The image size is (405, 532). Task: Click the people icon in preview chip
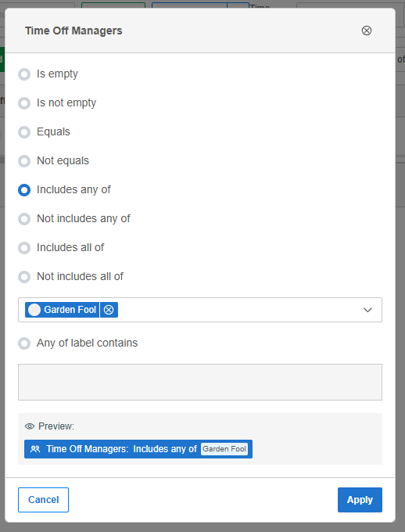pos(35,449)
